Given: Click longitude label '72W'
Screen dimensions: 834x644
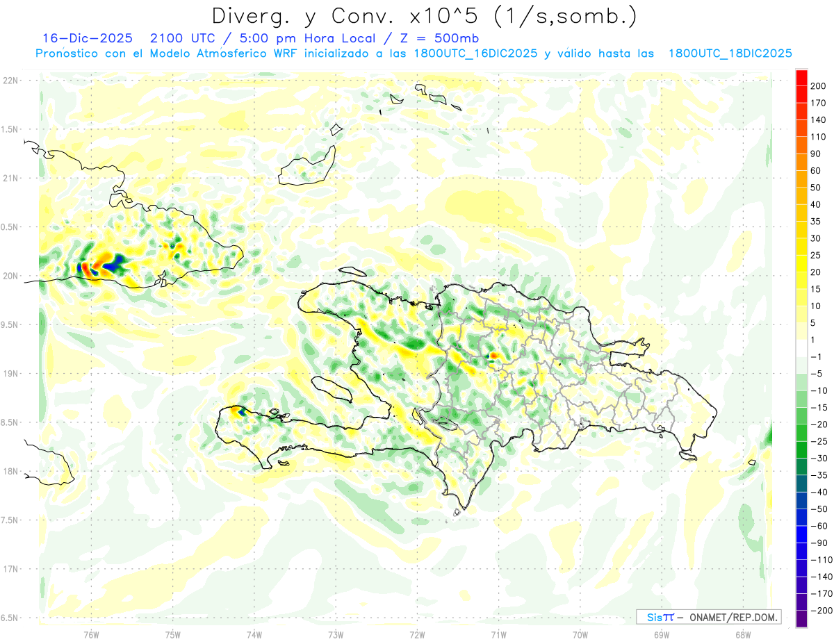Looking at the screenshot, I should click(x=417, y=635).
